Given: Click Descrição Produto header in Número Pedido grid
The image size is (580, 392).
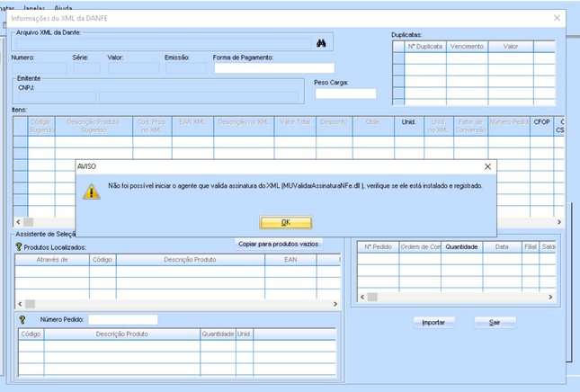Looking at the screenshot, I should pyautogui.click(x=122, y=334).
